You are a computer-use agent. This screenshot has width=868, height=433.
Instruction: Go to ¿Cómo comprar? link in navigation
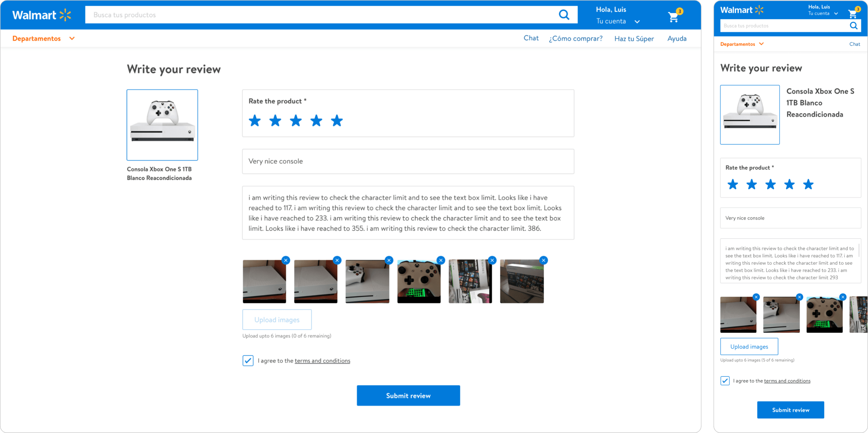click(576, 39)
